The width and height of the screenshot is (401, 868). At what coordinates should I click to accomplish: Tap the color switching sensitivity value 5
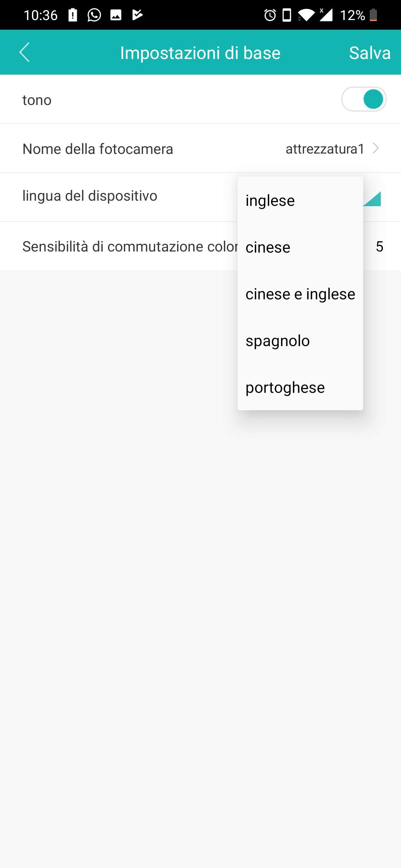[x=379, y=247]
